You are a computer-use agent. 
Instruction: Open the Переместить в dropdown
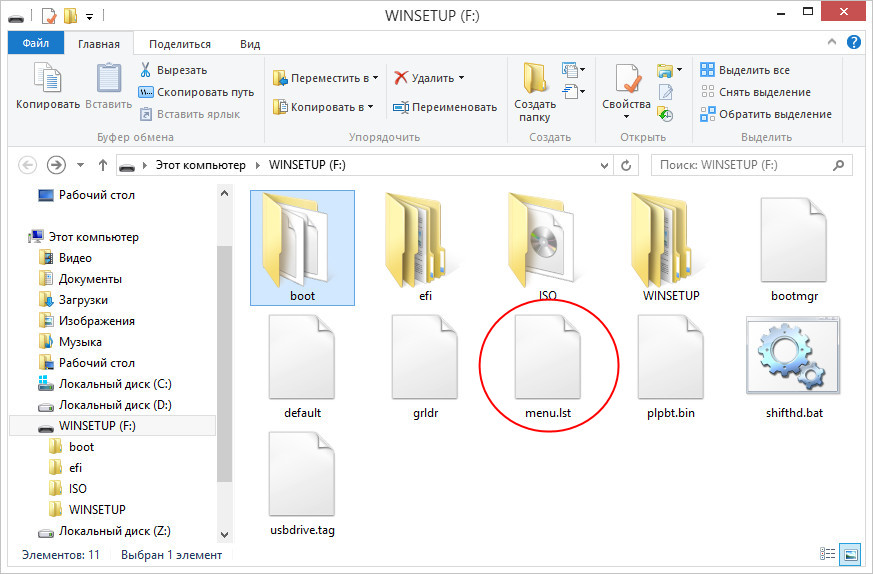326,79
